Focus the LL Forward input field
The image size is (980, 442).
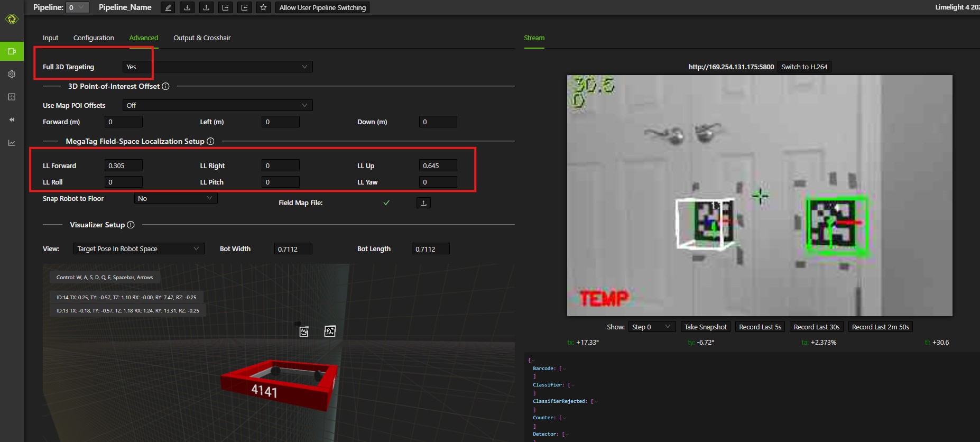[x=124, y=165]
